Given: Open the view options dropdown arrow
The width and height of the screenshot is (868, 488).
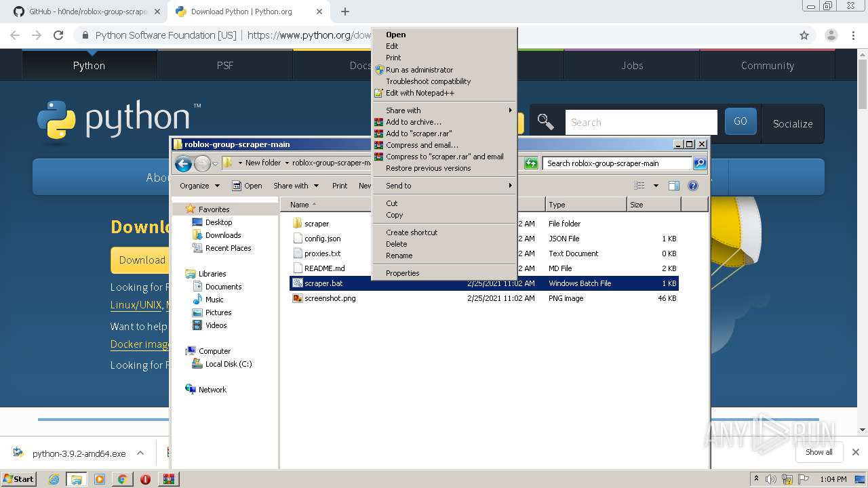Looking at the screenshot, I should tap(656, 186).
